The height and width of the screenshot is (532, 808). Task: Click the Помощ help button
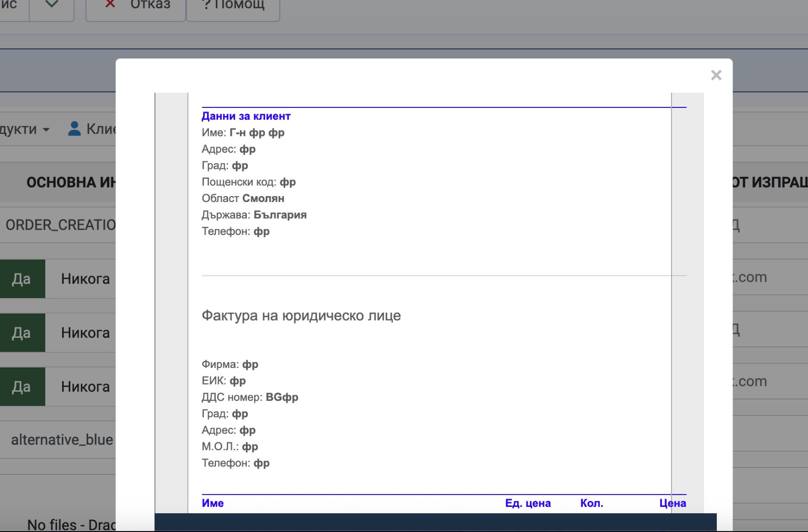233,7
